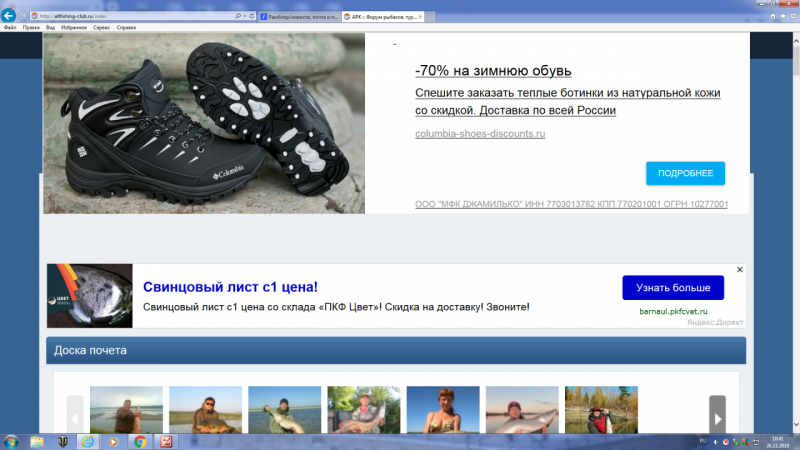Close the Яндекс.Директ ad with X

point(739,269)
